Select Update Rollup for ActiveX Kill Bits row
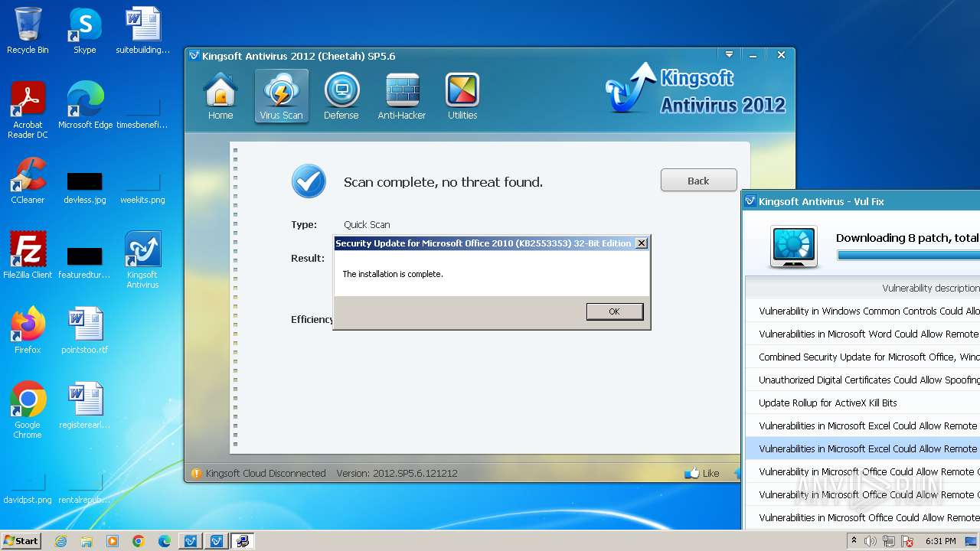The height and width of the screenshot is (551, 980). (863, 403)
